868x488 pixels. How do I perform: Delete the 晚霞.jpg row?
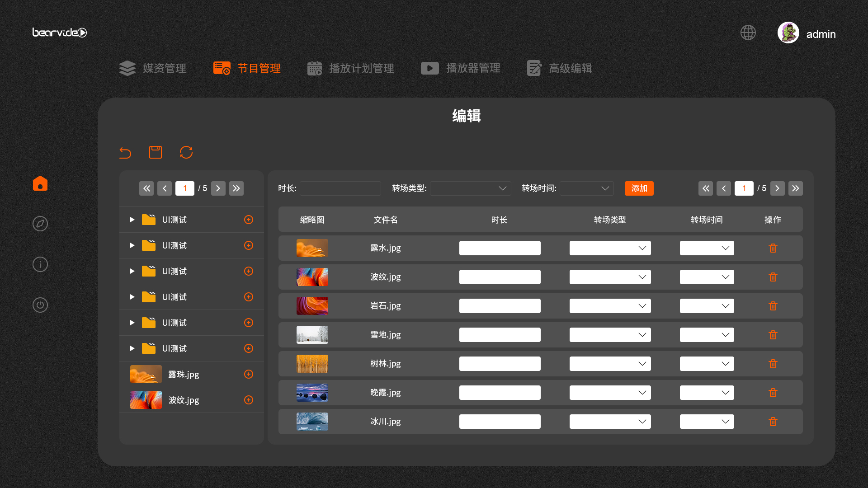tap(773, 393)
